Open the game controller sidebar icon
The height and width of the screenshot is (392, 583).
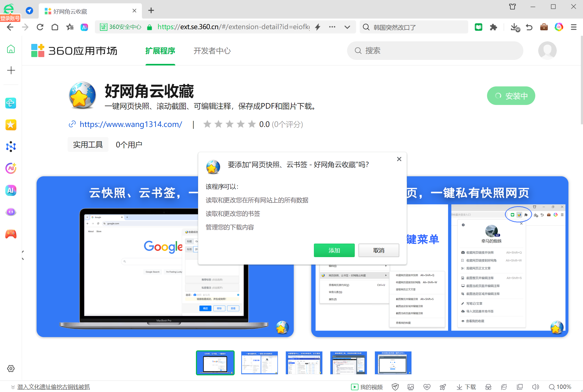tap(11, 234)
